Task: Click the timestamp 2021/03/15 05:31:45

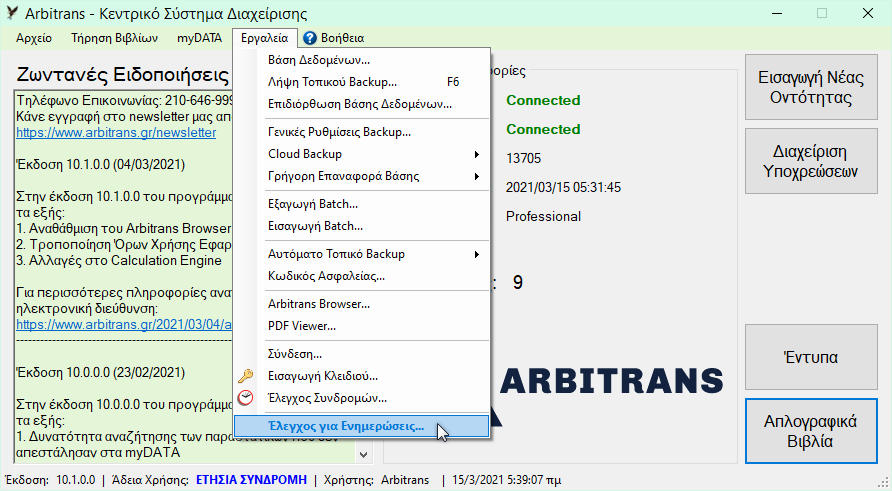Action: click(x=563, y=187)
